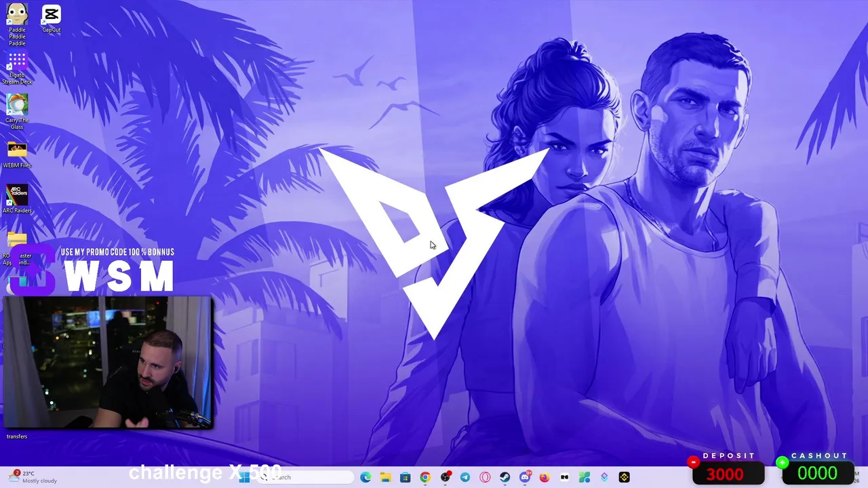Viewport: 868px width, 488px height.
Task: Open Google Chrome from taskbar
Action: [425, 477]
